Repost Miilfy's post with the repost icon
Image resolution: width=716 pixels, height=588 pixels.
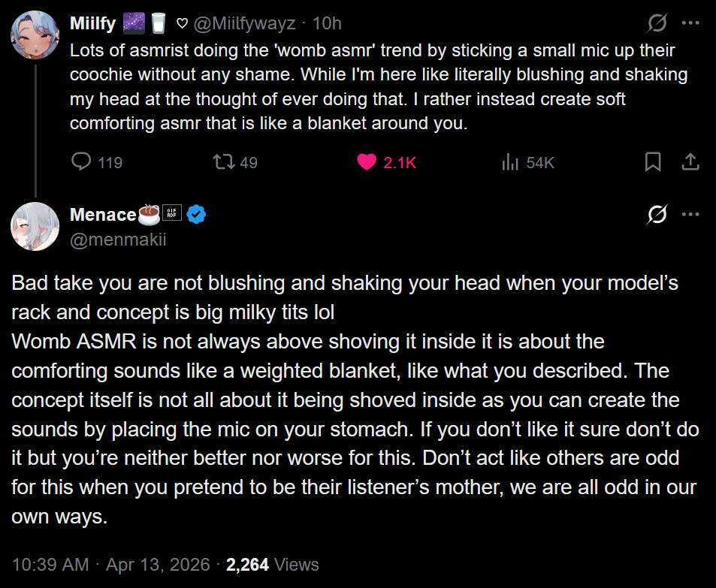point(222,161)
